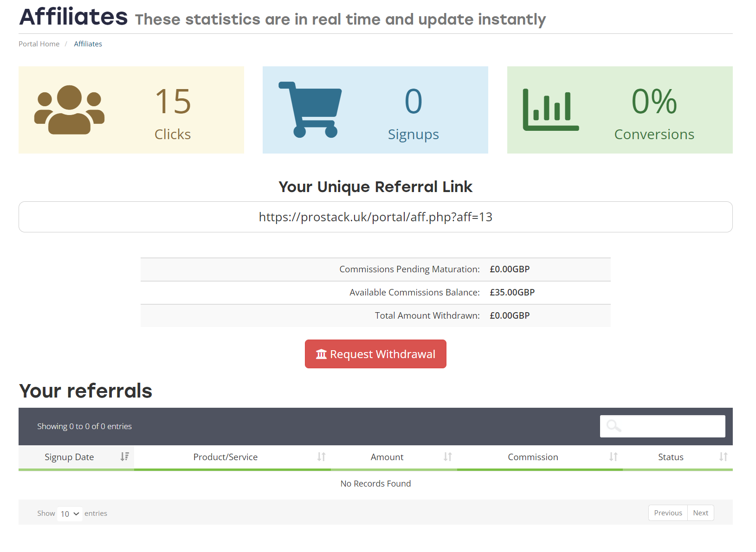Focus the referrals table search field
The width and height of the screenshot is (756, 552).
pos(671,426)
